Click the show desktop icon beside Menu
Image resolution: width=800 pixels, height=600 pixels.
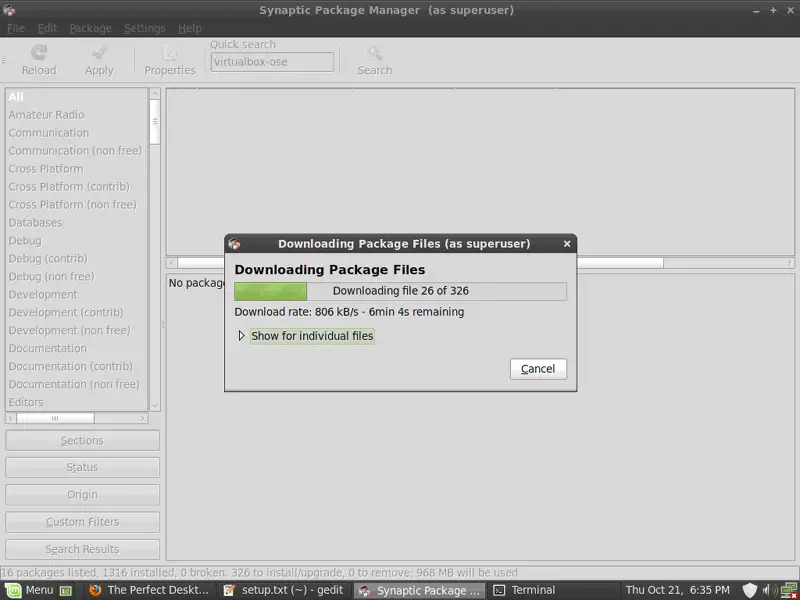pyautogui.click(x=66, y=591)
